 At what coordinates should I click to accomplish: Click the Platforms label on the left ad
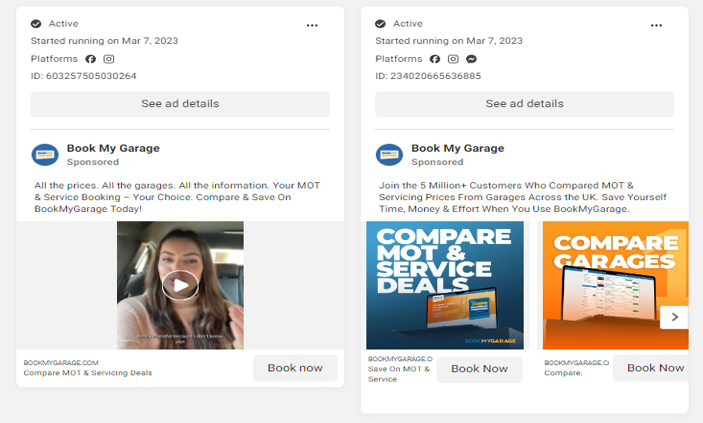click(x=54, y=59)
